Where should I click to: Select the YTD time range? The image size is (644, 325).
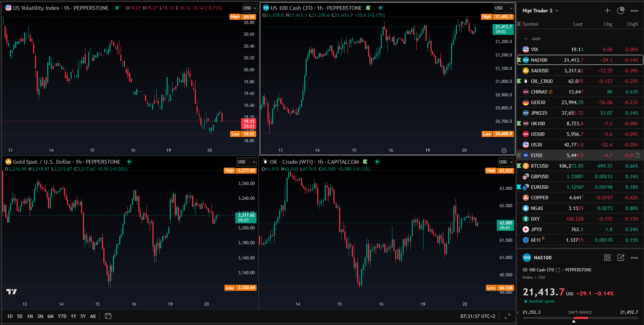pos(62,316)
